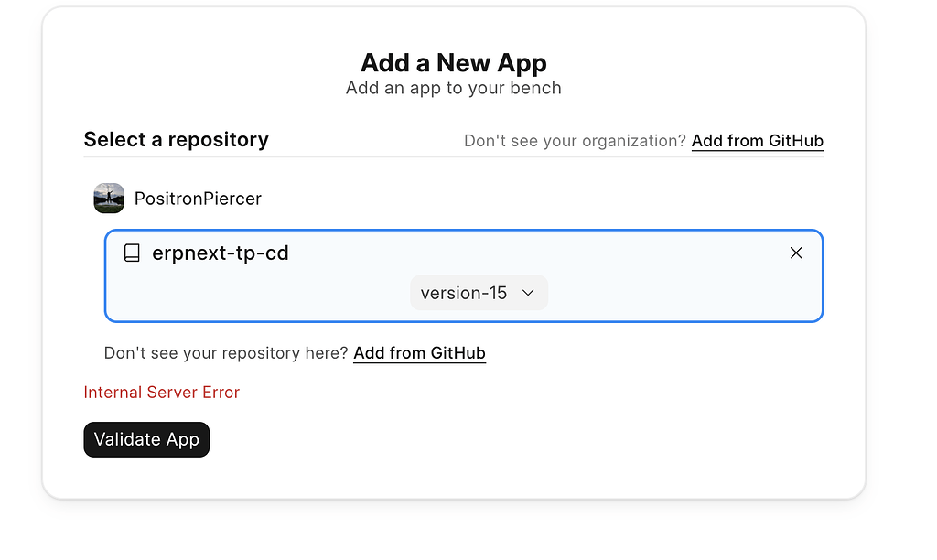Viewport: 937px width, 560px height.
Task: Select the version-15 branch label text
Action: click(464, 293)
